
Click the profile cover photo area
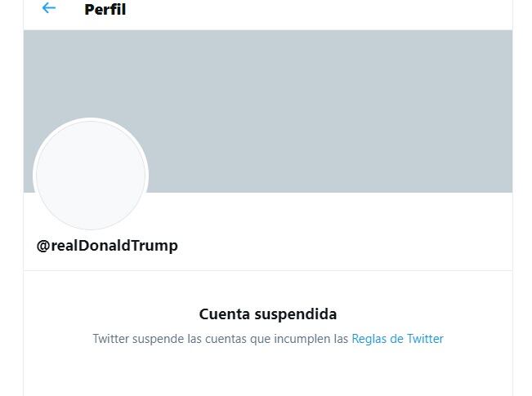pyautogui.click(x=327, y=110)
